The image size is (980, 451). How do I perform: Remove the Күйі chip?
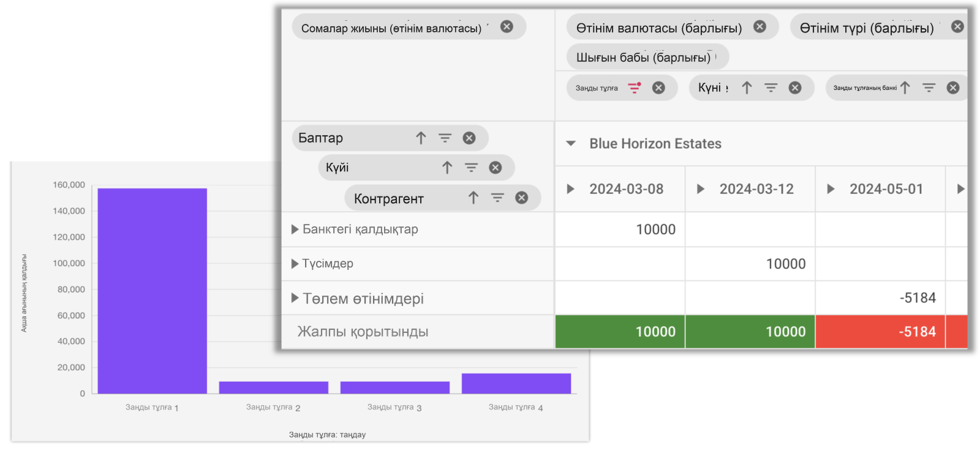pos(496,167)
